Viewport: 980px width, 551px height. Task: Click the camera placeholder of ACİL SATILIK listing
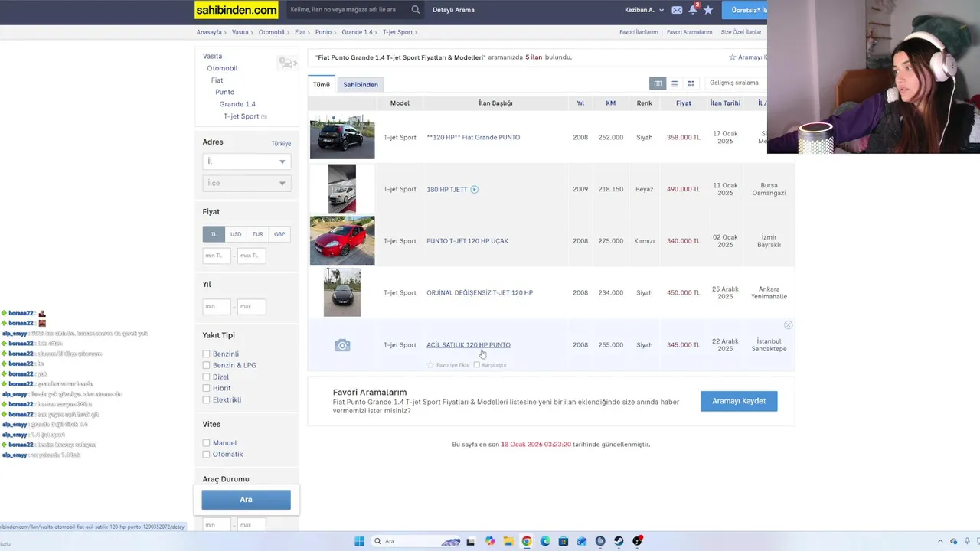pos(342,345)
